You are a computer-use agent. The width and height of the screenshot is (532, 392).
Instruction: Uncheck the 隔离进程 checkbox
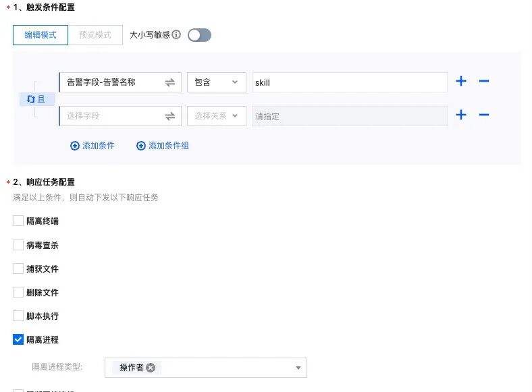tap(18, 339)
